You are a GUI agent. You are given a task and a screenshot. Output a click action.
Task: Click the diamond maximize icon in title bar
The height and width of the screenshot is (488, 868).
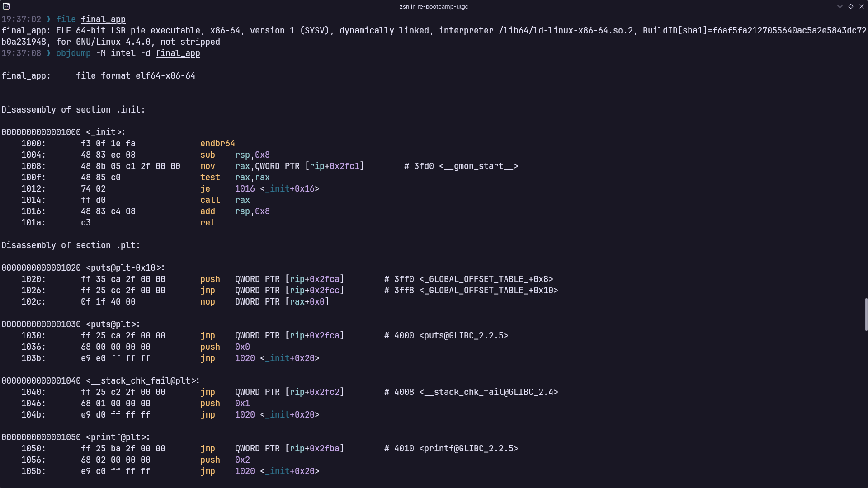(851, 6)
